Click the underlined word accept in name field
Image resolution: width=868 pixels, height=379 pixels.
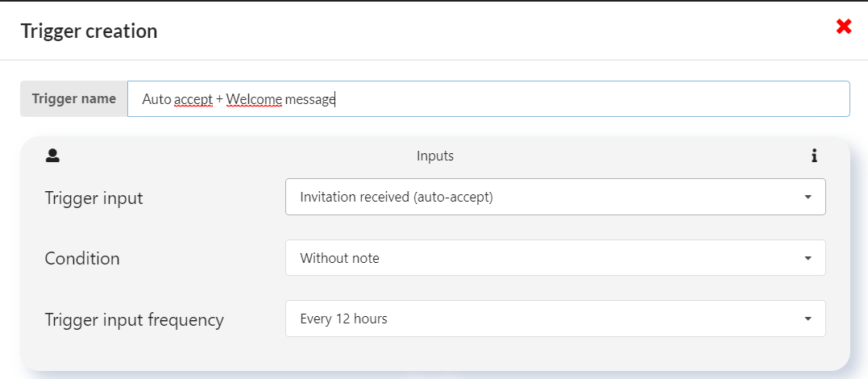(x=193, y=100)
